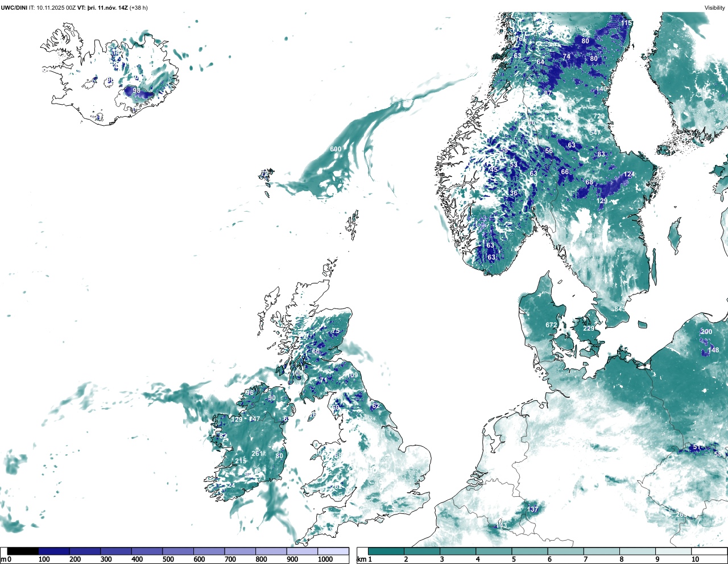This screenshot has width=728, height=564.
Task: Click the '45' value in western Norway
Action: 494,170
